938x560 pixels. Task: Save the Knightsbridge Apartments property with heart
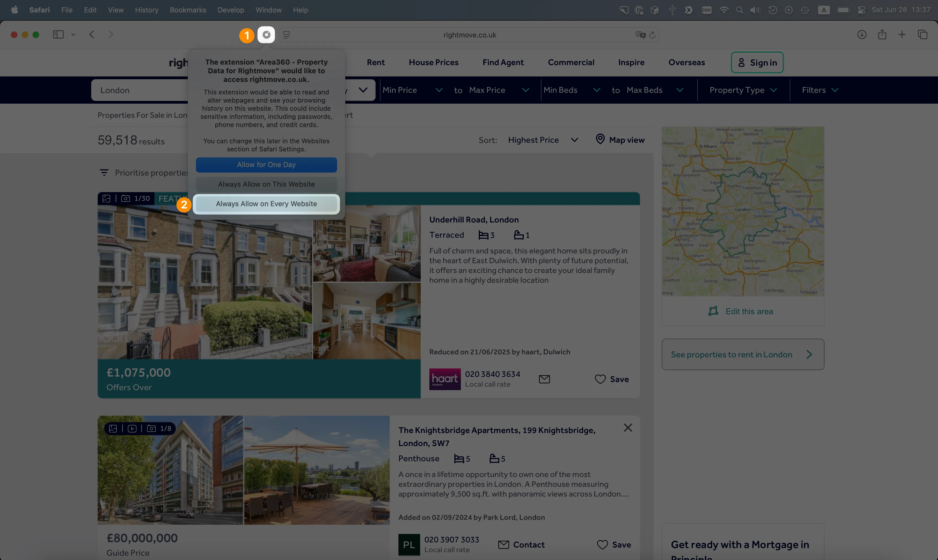(603, 545)
